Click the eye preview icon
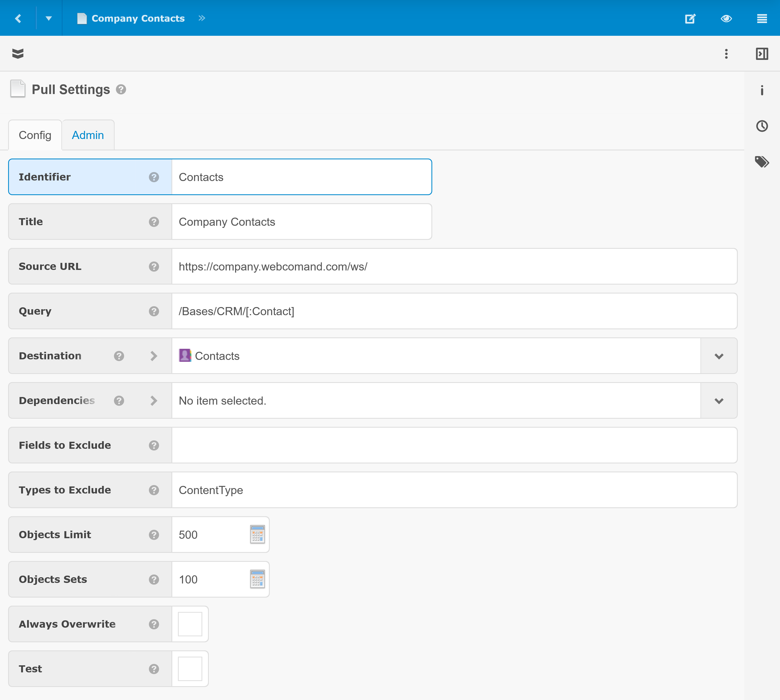Viewport: 780px width, 700px height. coord(726,18)
